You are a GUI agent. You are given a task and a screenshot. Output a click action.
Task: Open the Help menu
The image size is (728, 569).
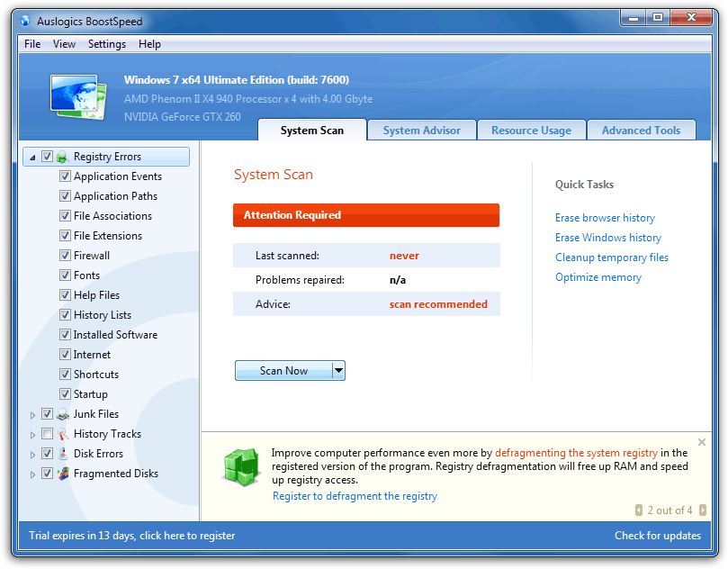point(149,44)
